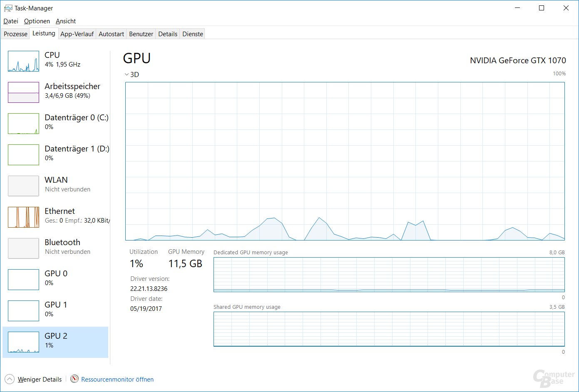Click the 4% 1,95 GHz CPU text

pos(62,65)
